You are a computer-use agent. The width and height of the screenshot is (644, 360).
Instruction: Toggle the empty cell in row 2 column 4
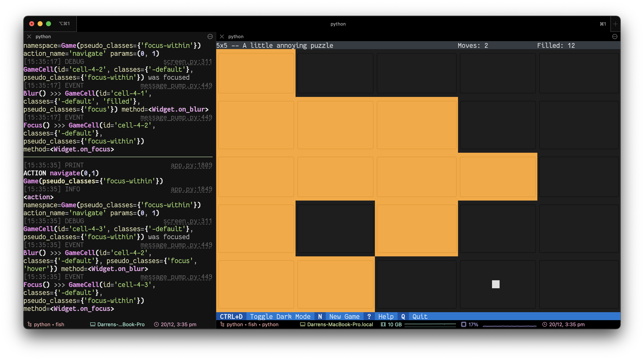coord(497,125)
